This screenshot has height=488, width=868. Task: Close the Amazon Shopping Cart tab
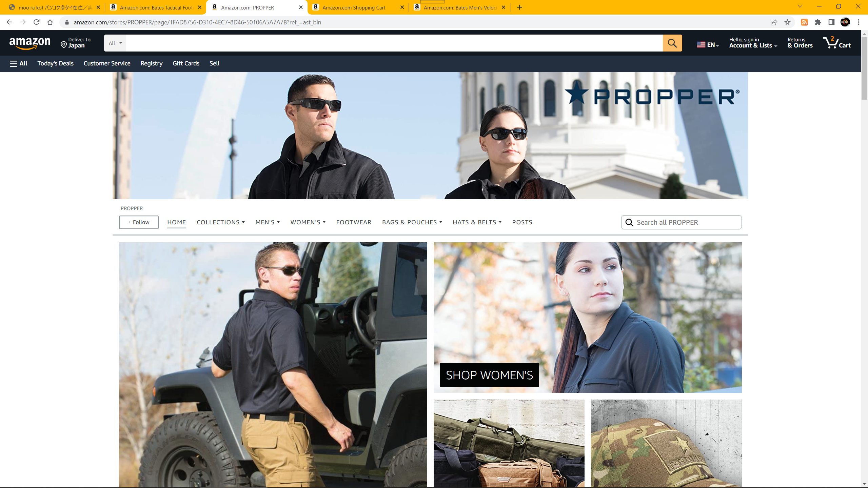pos(402,7)
